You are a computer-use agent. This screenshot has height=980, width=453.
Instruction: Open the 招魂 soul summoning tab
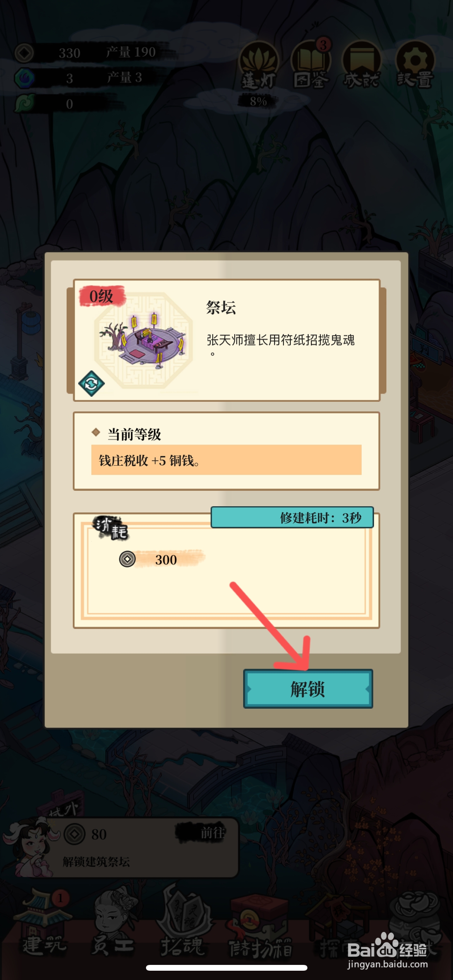183,924
